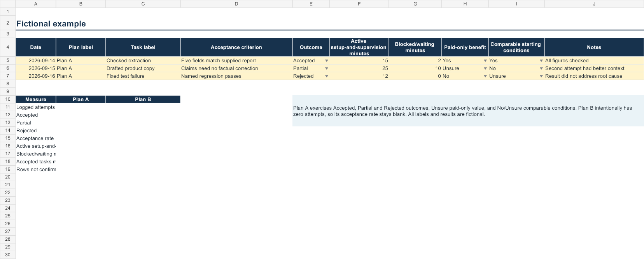The width and height of the screenshot is (644, 259).
Task: Select column F header
Action: [359, 4]
